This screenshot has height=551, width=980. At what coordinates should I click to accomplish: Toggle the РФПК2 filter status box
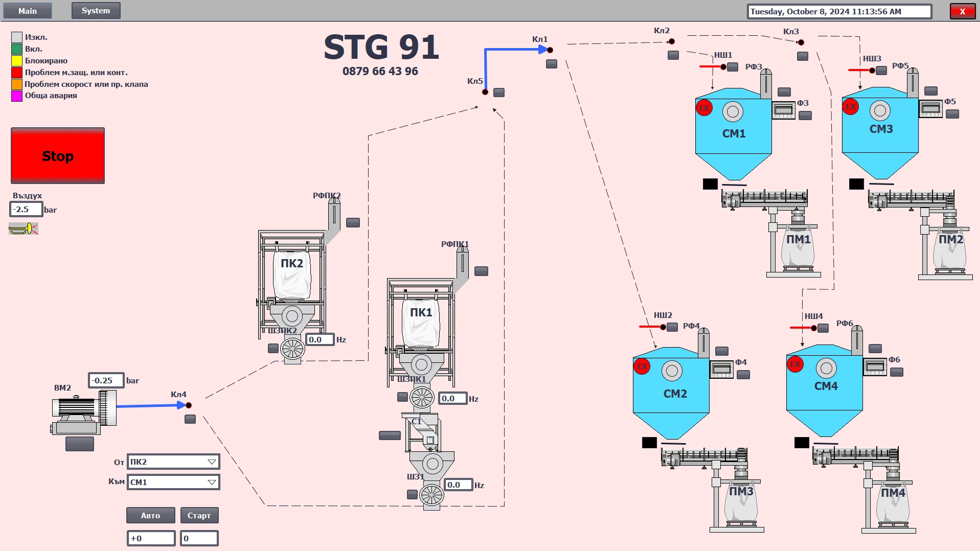[353, 222]
